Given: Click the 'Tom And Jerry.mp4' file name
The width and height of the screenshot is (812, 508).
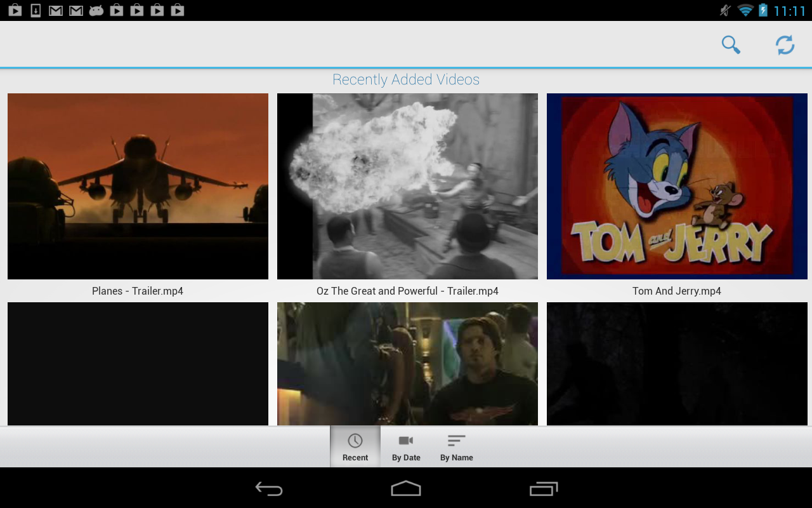Looking at the screenshot, I should pyautogui.click(x=677, y=291).
